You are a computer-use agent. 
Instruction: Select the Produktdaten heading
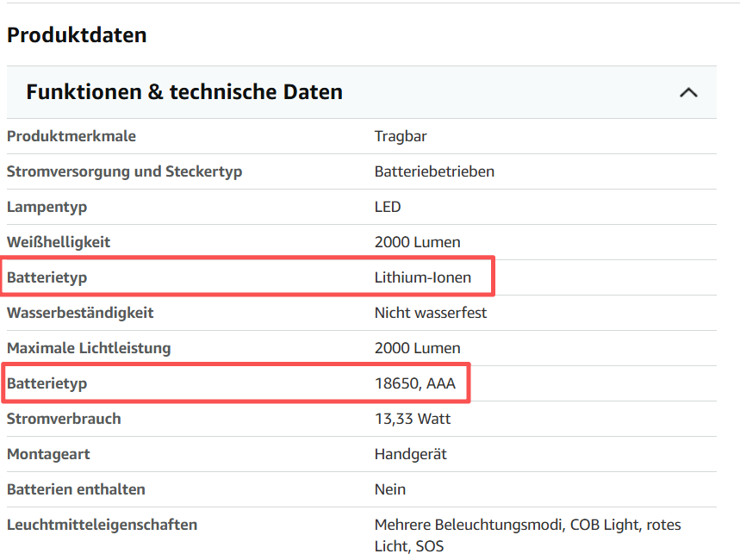click(x=77, y=35)
